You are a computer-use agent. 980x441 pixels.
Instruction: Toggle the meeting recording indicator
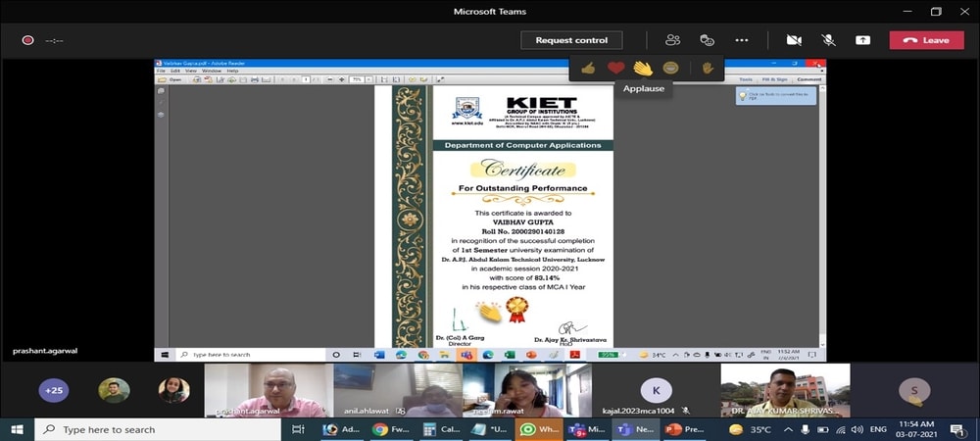pos(28,40)
